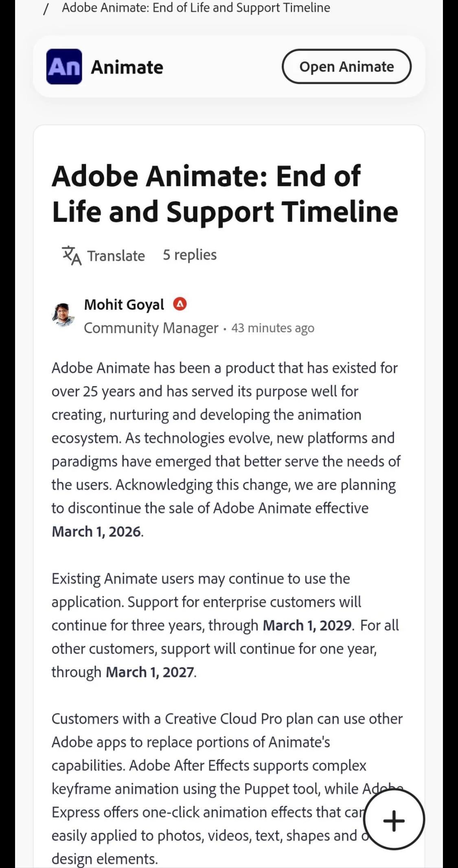Viewport: 458px width, 868px height.
Task: Click the Adobe employee badge beside Mohit Goyal
Action: (180, 304)
